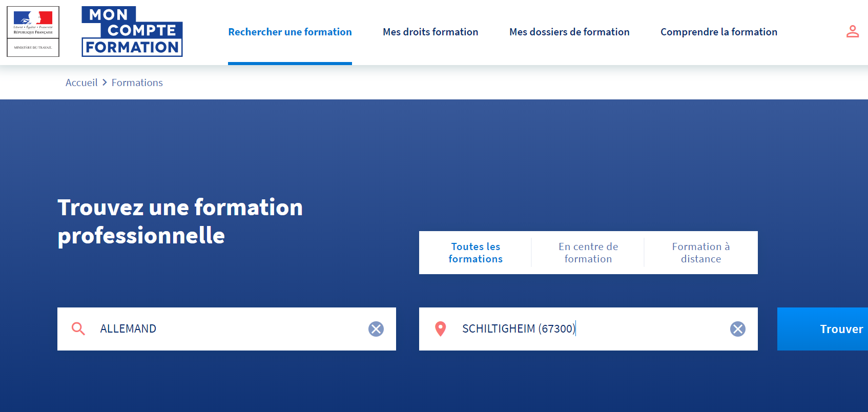Click the breadcrumb chevron arrow after Accueil
The height and width of the screenshot is (412, 868).
pyautogui.click(x=105, y=83)
